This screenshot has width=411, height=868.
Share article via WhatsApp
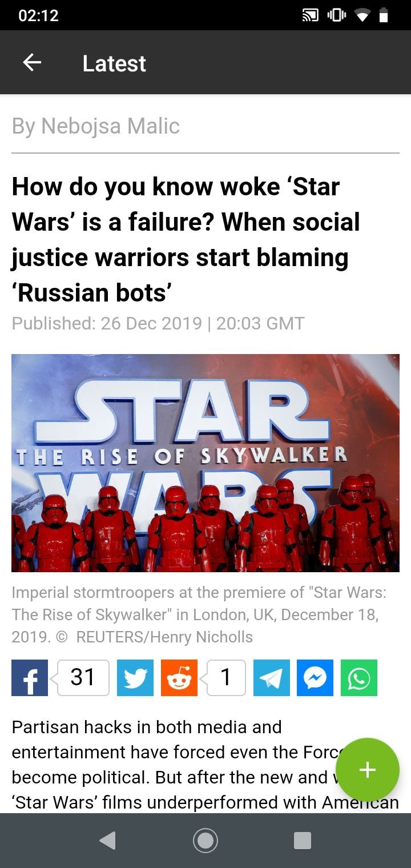coord(359,678)
